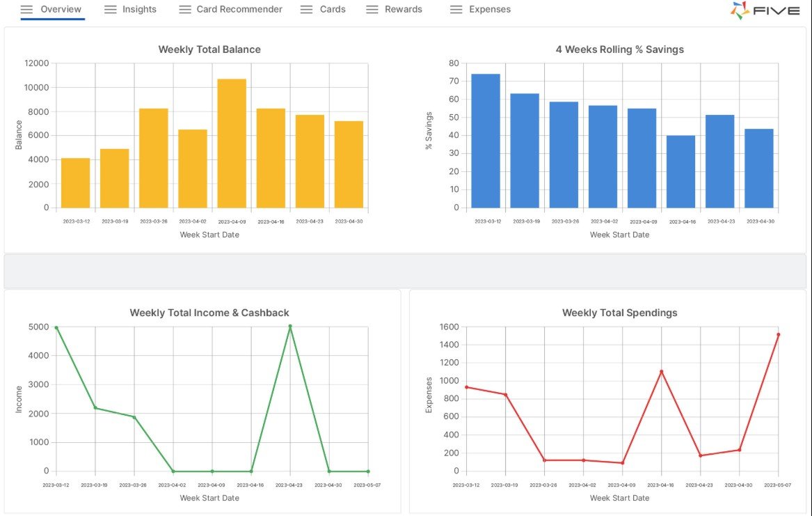Go to the Rewards tab
Screen dimensions: 812x516
click(x=404, y=10)
